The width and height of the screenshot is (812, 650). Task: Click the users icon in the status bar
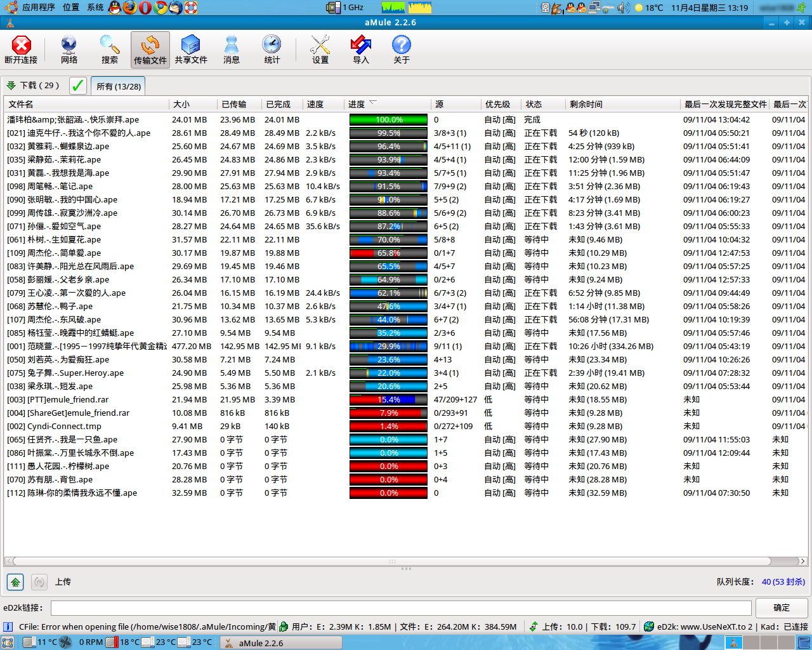pos(284,627)
